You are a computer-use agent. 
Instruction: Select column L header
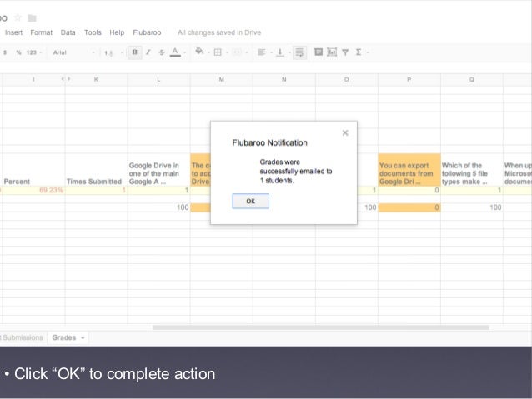coord(158,79)
